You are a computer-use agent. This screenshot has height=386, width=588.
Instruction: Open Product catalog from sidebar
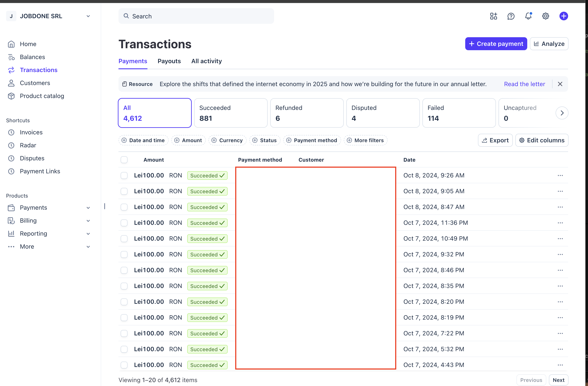[42, 96]
